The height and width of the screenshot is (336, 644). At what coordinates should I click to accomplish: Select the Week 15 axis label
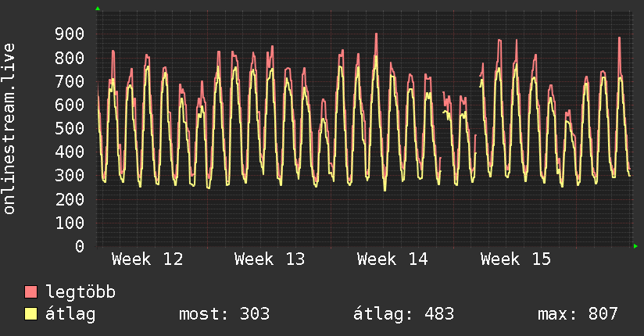[x=516, y=259]
